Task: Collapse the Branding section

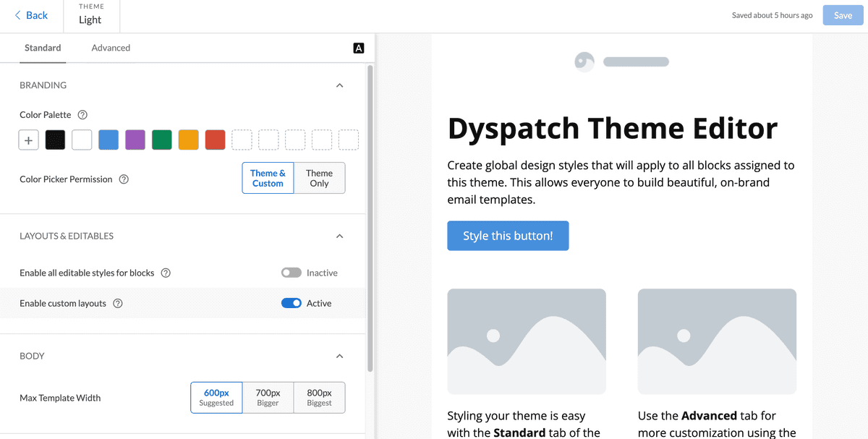Action: (x=340, y=85)
